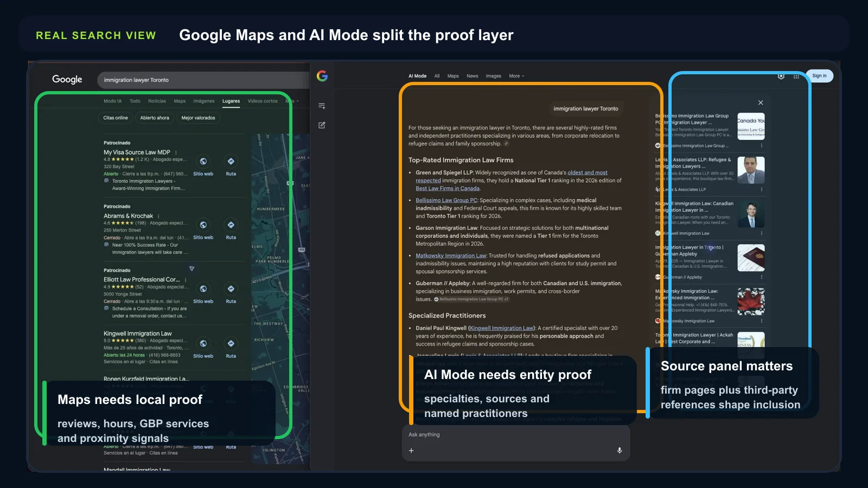Open Kingwell Immigration Law link in Specialized Practitioners
868x488 pixels.
[x=502, y=328]
